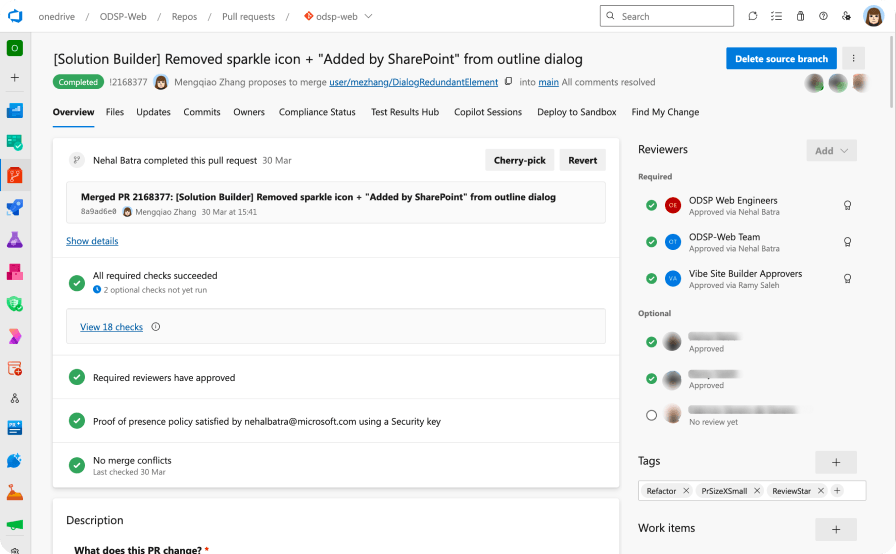Image resolution: width=896 pixels, height=554 pixels.
Task: Open the green shield compliance sidebar icon
Action: point(15,304)
